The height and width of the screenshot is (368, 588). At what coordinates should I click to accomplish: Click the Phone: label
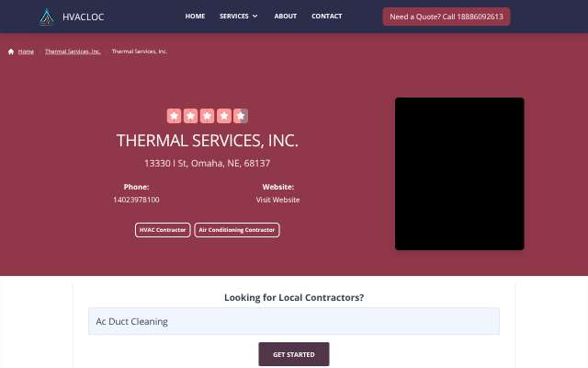coord(136,187)
